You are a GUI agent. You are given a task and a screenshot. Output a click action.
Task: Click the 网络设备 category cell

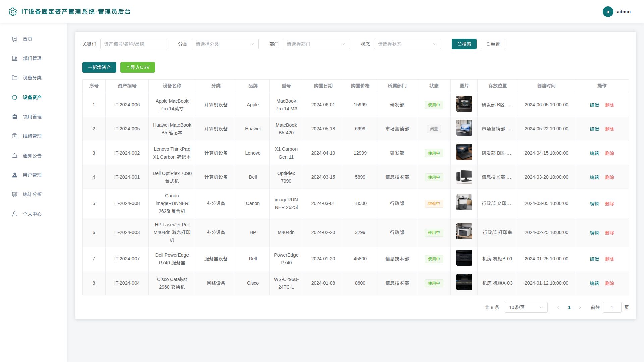[216, 283]
